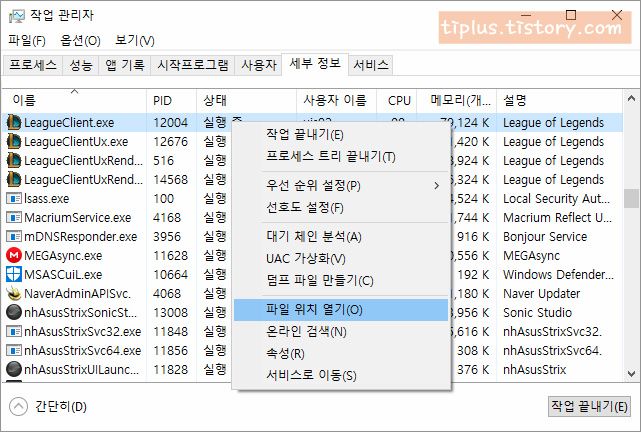Click the NaverAdminAPISvc icon

[x=14, y=293]
